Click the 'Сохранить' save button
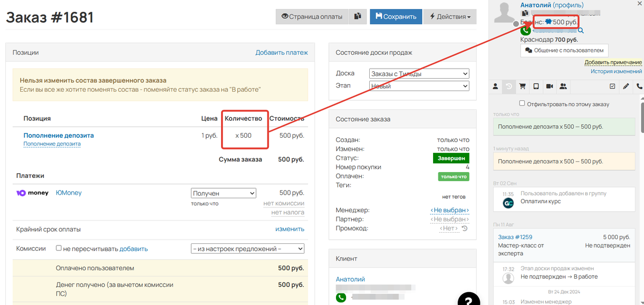The image size is (644, 305). click(x=396, y=17)
